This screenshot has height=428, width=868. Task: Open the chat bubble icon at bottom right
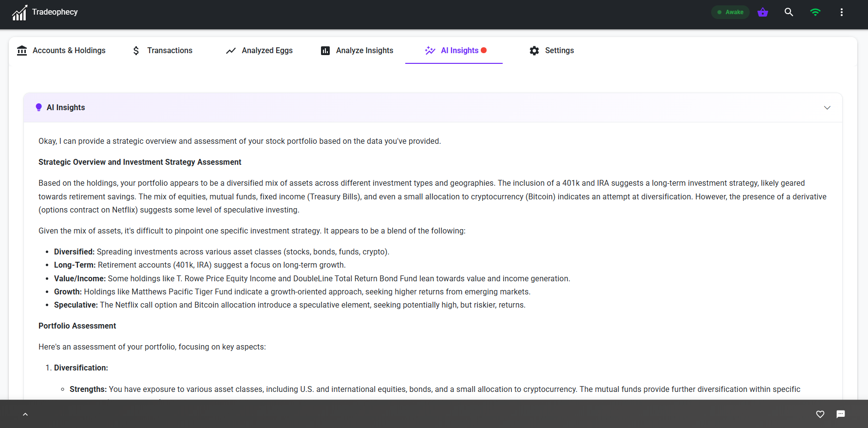841,414
